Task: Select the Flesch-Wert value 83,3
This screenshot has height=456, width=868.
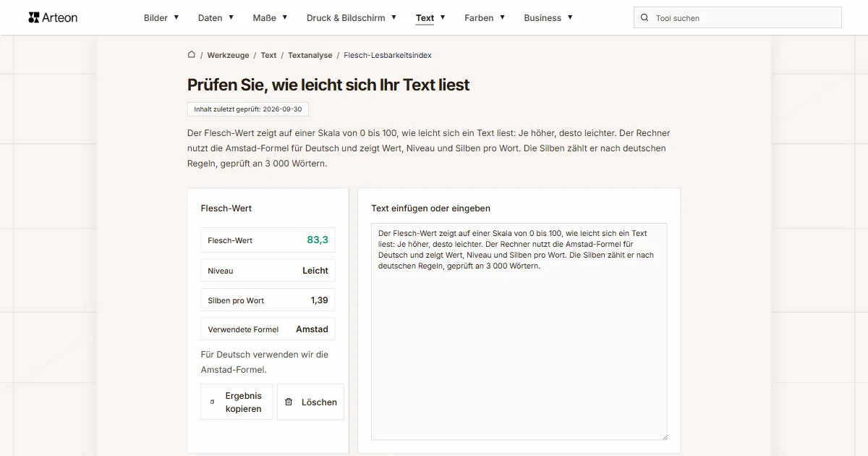Action: (318, 240)
